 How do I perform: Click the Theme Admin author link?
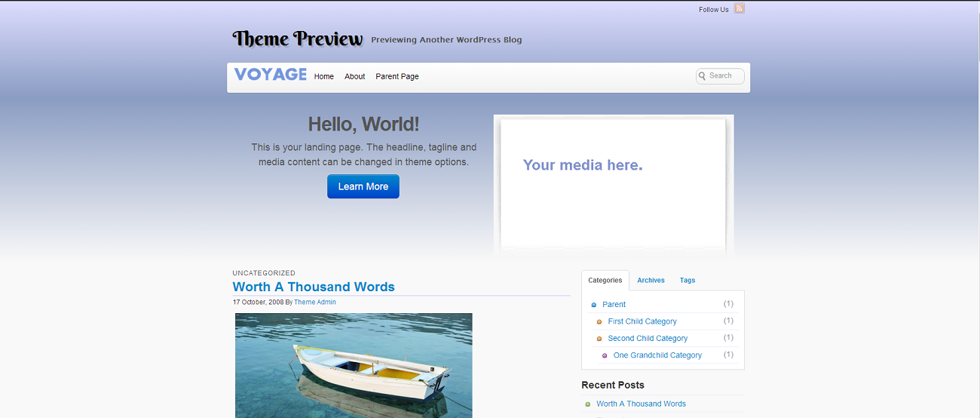click(315, 302)
